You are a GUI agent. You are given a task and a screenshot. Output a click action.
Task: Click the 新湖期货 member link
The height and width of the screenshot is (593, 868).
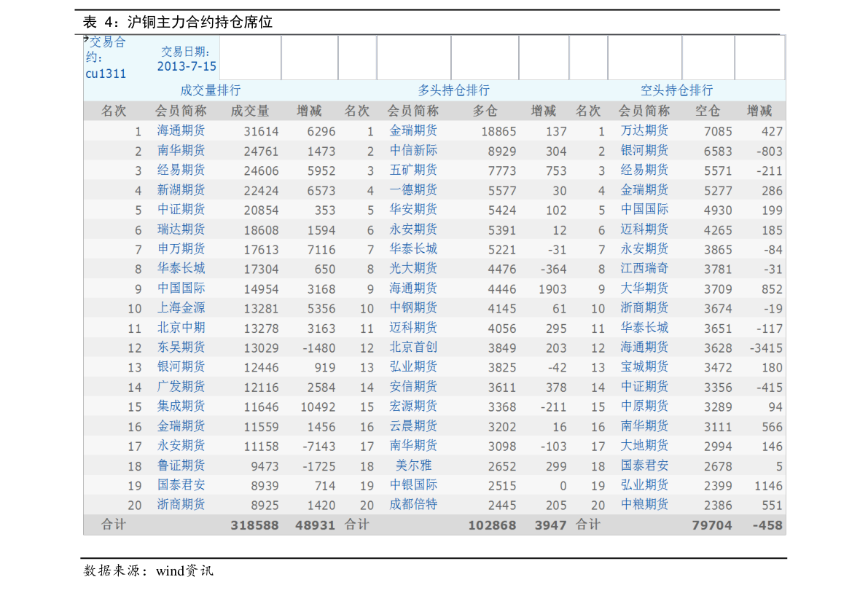(x=181, y=189)
